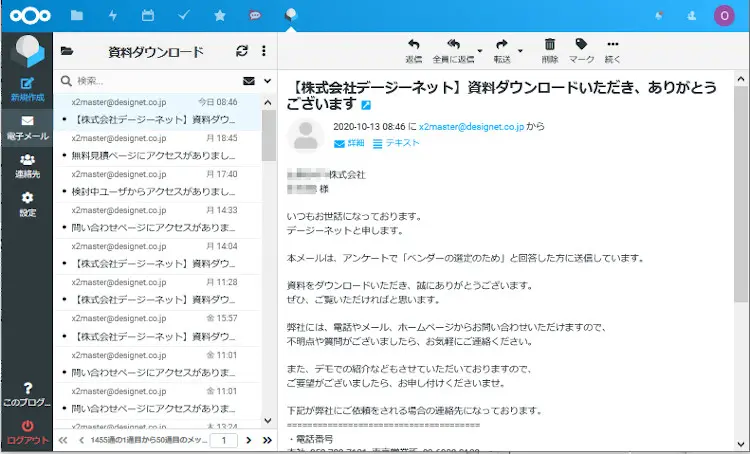750x454 pixels.
Task: Open the star Favorites icon
Action: (220, 15)
